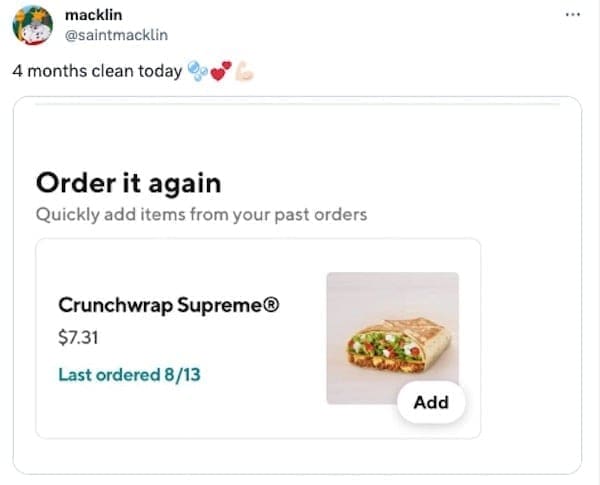
Task: Click the Order it again heading
Action: (x=128, y=183)
